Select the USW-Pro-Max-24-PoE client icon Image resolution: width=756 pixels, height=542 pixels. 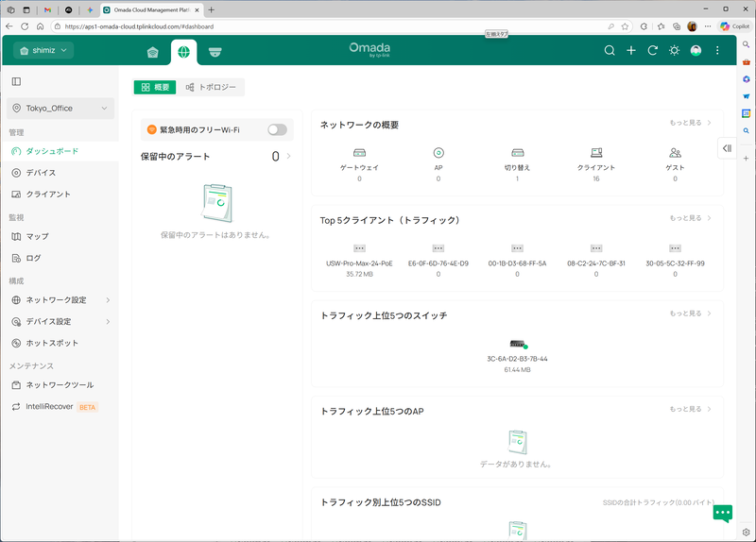(359, 248)
